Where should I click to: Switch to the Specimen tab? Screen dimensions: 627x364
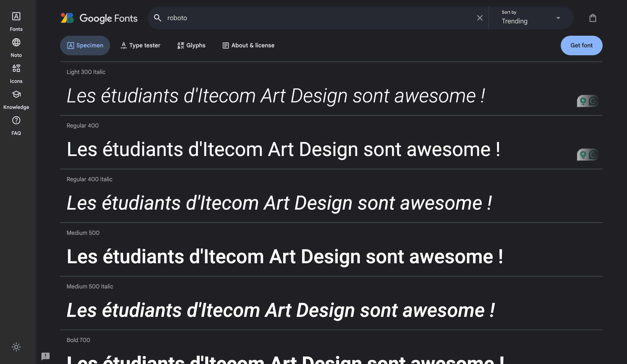[x=85, y=45]
